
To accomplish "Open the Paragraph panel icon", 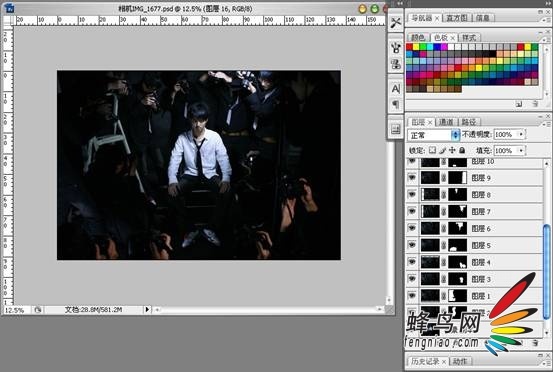I will click(x=396, y=104).
